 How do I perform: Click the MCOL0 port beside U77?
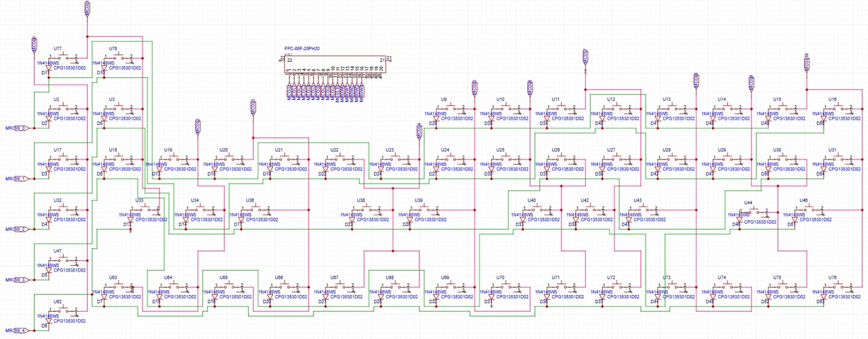click(34, 45)
